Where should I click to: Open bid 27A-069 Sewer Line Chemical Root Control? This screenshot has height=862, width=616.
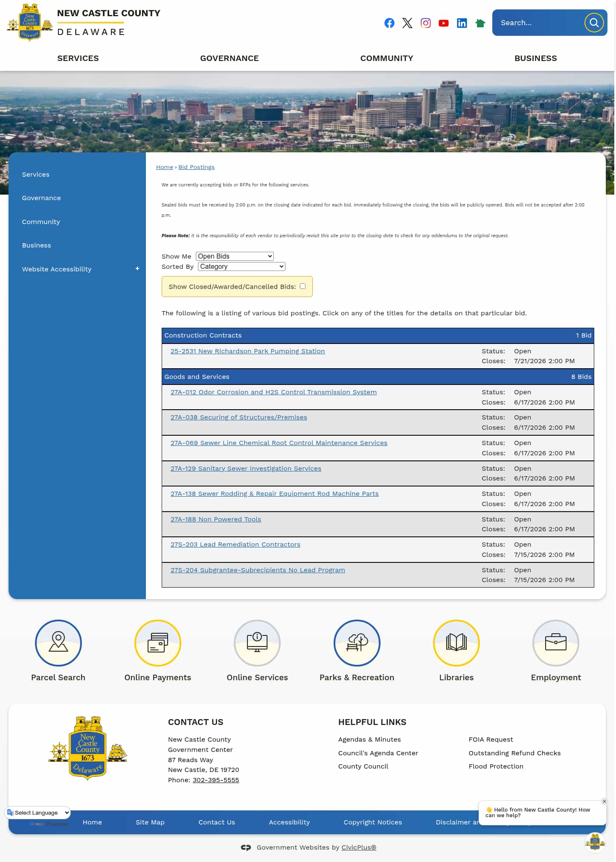point(279,443)
